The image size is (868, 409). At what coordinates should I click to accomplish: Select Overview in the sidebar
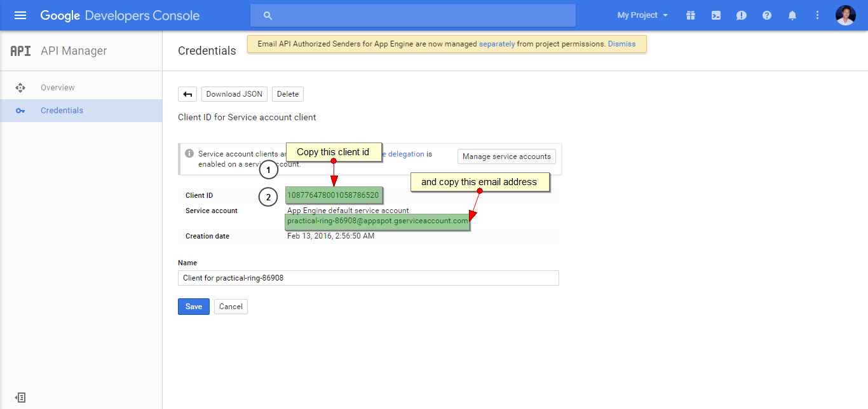pyautogui.click(x=81, y=88)
